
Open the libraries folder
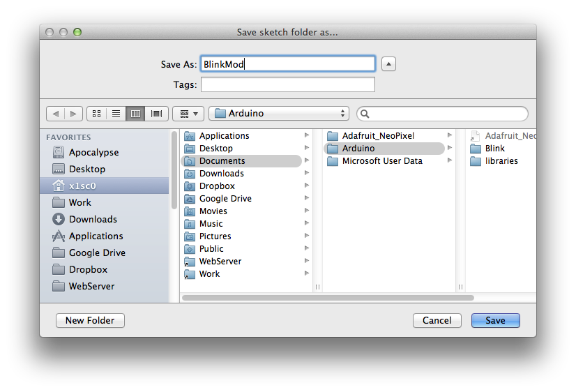tap(501, 161)
